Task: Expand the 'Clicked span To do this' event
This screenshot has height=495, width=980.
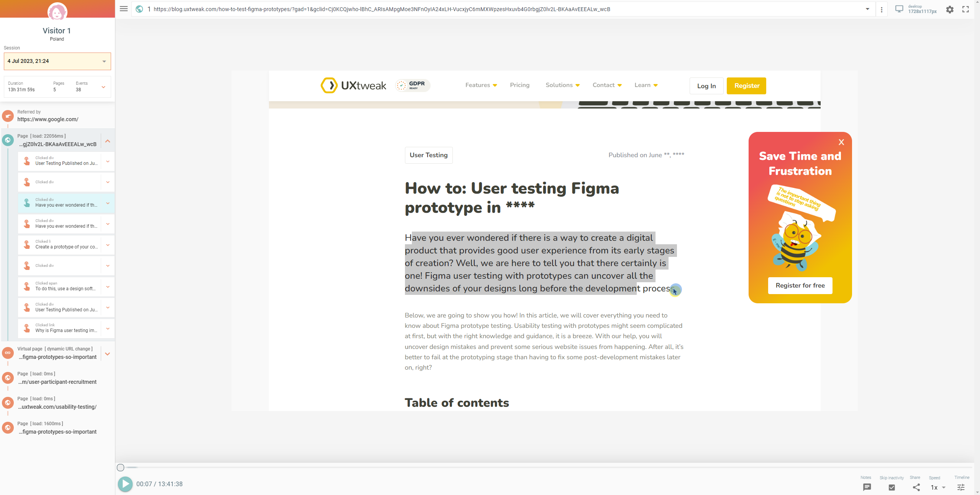Action: pyautogui.click(x=108, y=287)
